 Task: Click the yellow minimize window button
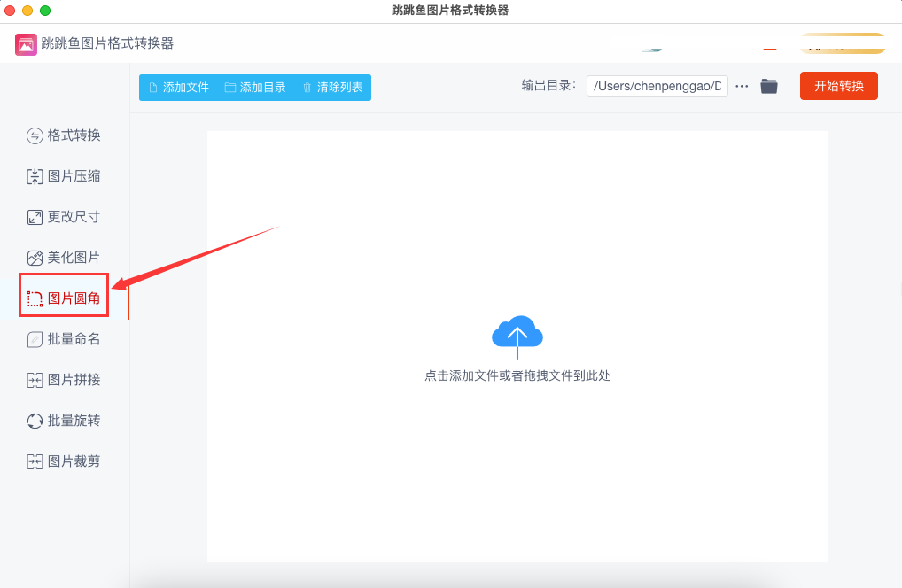pos(27,11)
